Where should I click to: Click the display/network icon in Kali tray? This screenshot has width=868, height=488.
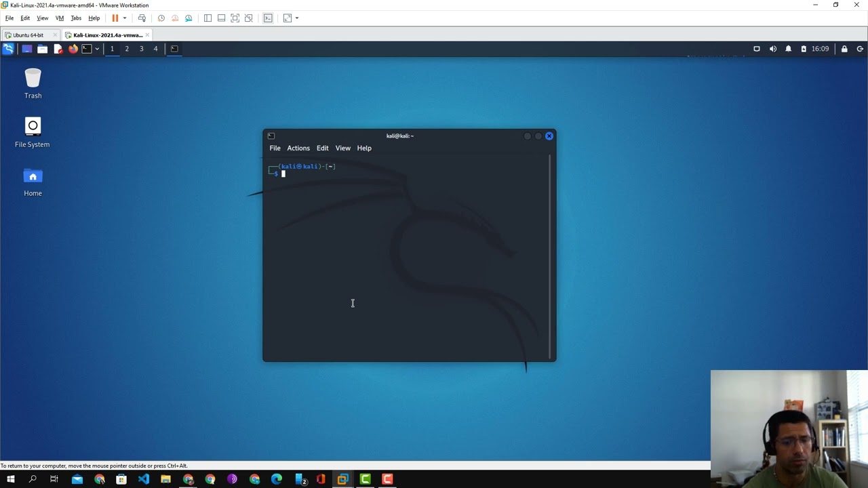pyautogui.click(x=757, y=49)
